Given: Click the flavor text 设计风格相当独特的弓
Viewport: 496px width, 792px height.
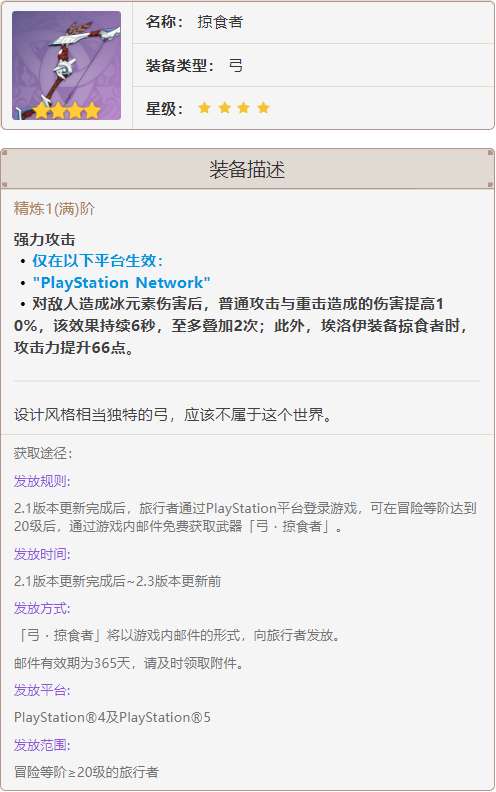Looking at the screenshot, I should click(x=91, y=415).
